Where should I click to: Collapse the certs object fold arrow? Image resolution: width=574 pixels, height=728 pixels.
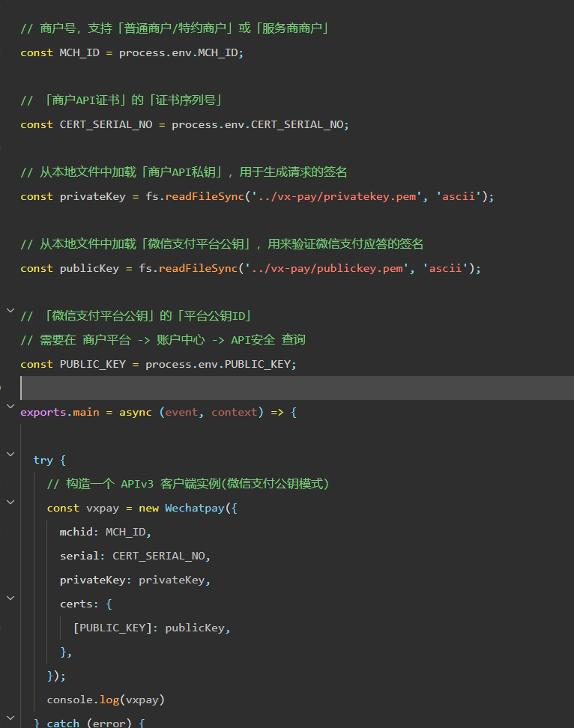click(10, 598)
